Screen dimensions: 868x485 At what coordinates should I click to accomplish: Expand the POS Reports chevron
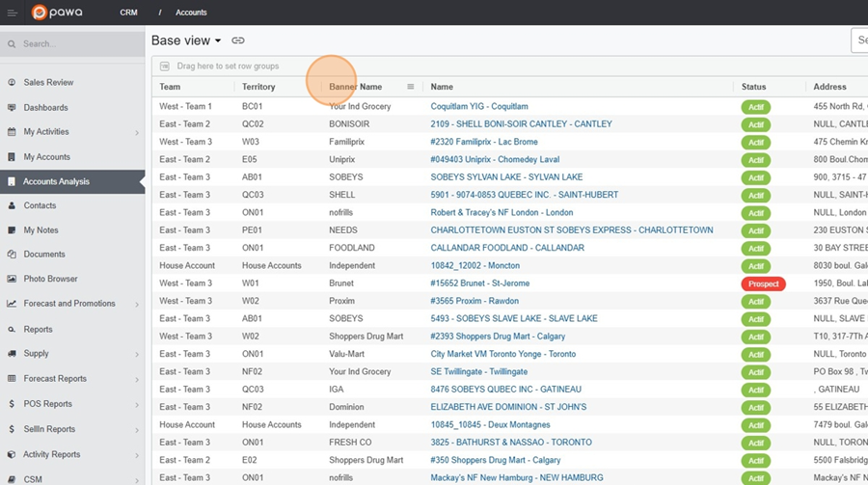coord(137,405)
